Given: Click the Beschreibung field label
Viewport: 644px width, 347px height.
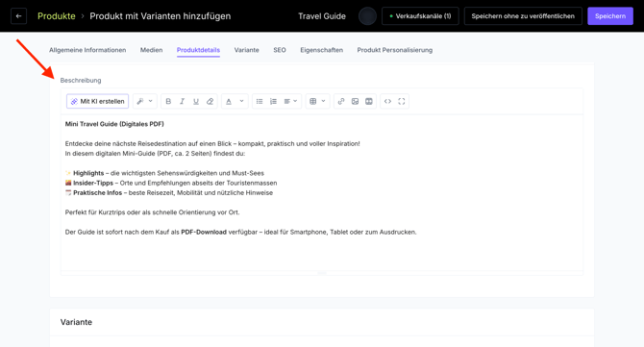Looking at the screenshot, I should 81,80.
